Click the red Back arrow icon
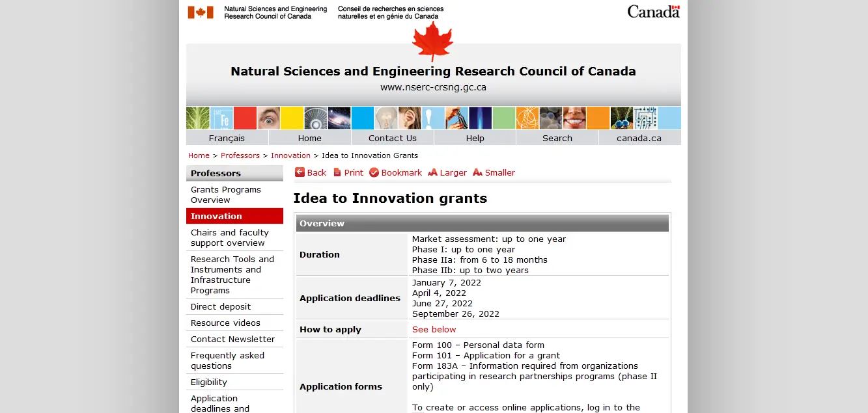Screen dimensions: 868x413 point(300,172)
